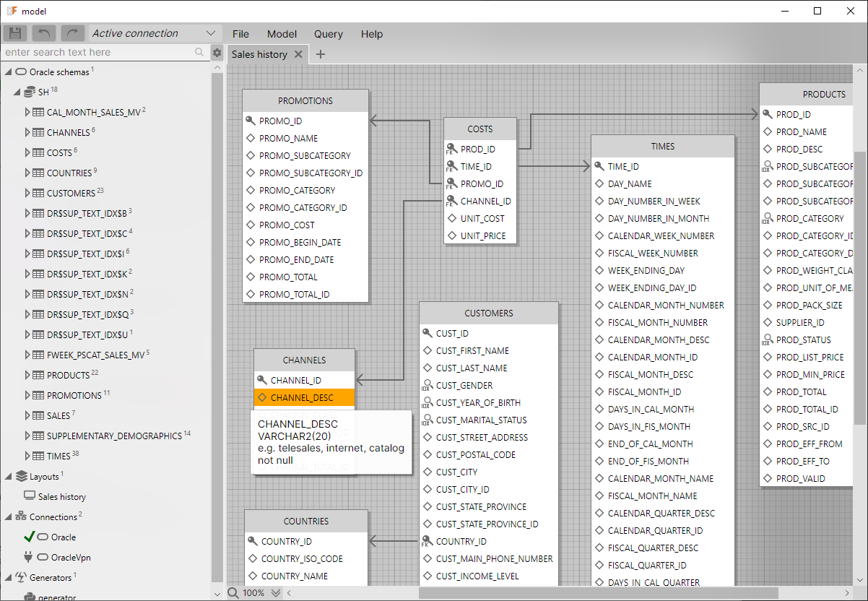868x601 pixels.
Task: Select the OracleVpn connection
Action: (70, 558)
